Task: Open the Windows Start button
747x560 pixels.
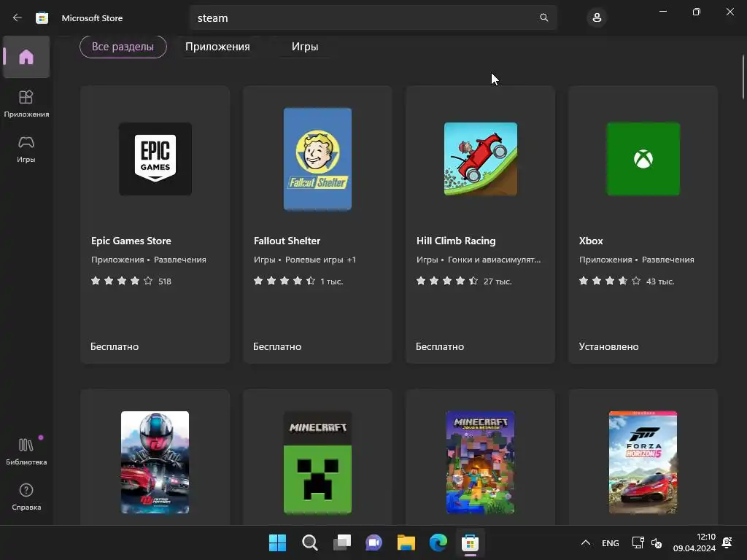Action: tap(277, 542)
